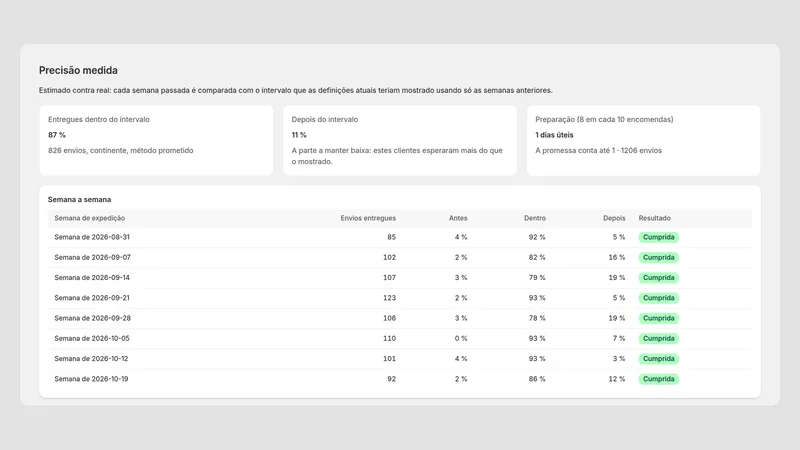Click delivered count 106 for week 2026-09-28

click(389, 318)
